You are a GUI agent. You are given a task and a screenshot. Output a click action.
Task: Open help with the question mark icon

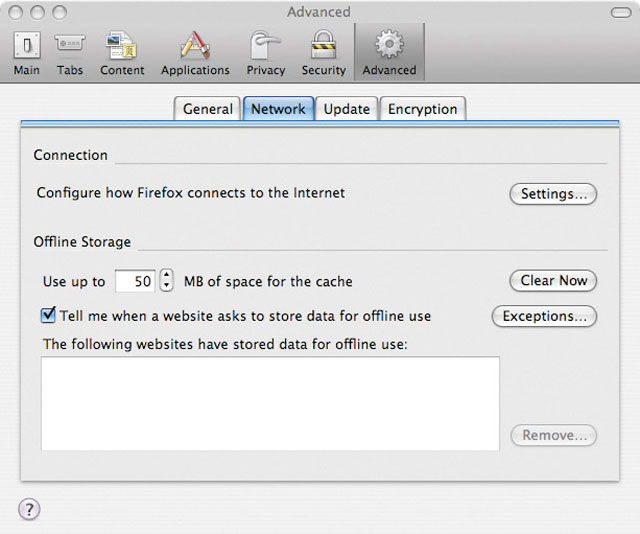[x=29, y=509]
